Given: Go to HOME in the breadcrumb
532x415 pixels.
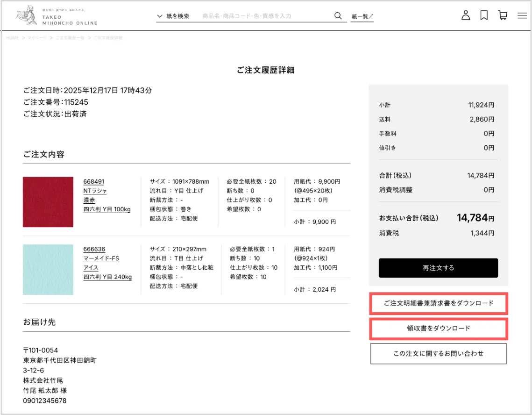Looking at the screenshot, I should click(x=13, y=38).
